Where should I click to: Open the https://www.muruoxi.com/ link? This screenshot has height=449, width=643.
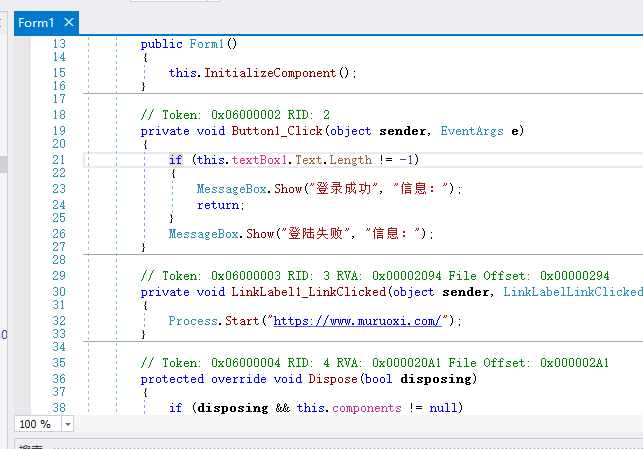[x=358, y=321]
